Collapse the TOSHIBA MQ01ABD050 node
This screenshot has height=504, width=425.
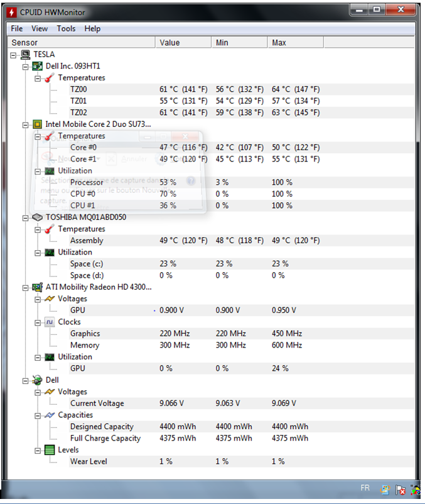coord(26,217)
